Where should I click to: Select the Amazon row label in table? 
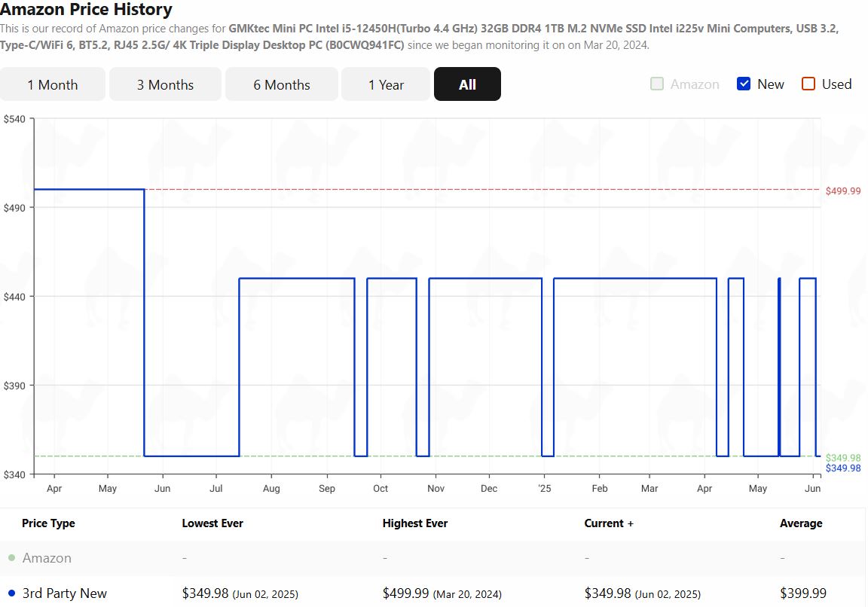coord(47,558)
